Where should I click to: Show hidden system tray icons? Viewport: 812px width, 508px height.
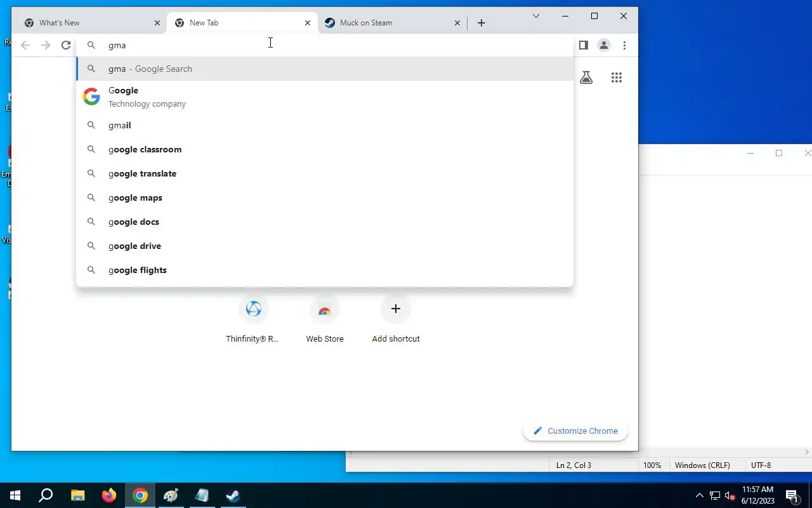pos(700,495)
